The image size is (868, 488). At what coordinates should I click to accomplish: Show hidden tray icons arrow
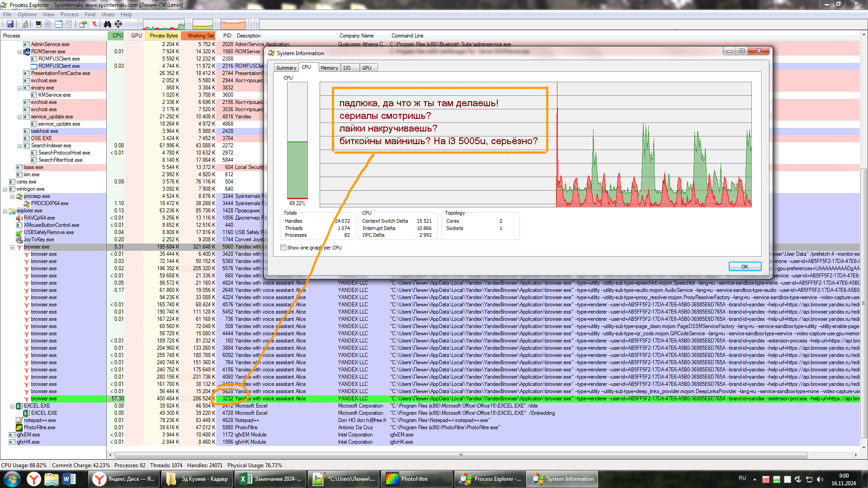(x=755, y=479)
